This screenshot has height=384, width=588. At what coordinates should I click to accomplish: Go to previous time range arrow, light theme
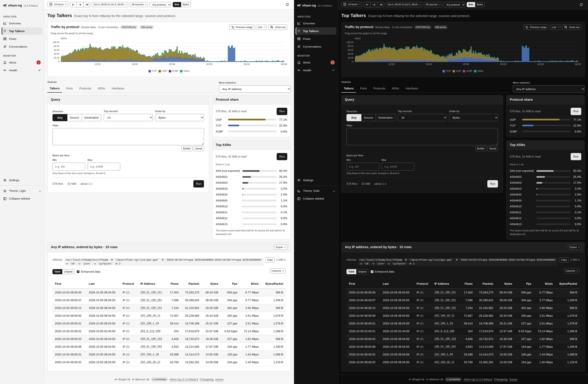point(73,4)
